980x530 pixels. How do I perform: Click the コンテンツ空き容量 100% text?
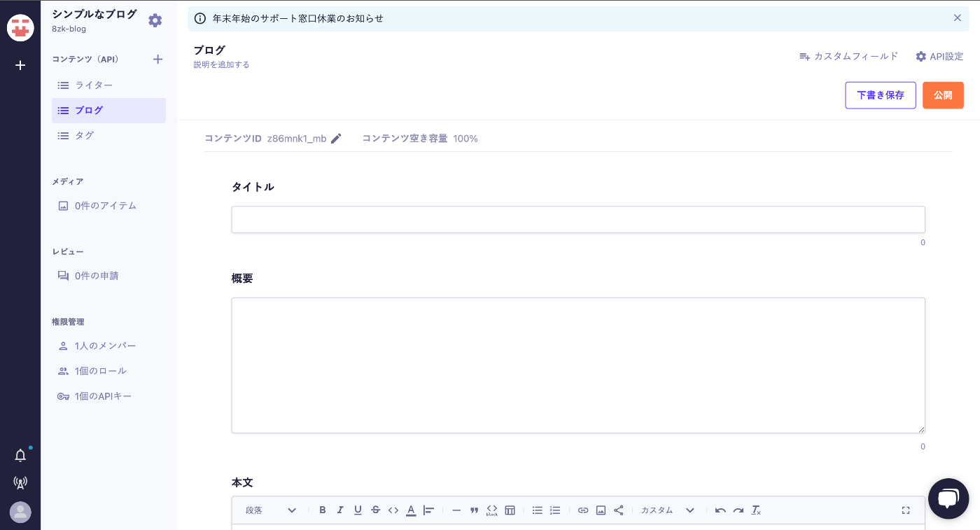[420, 139]
